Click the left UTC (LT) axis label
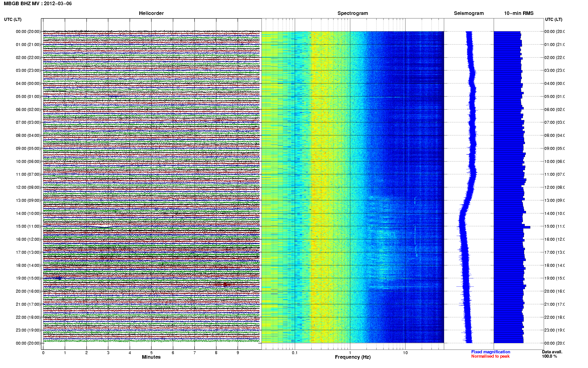Image resolution: width=588 pixels, height=368 pixels. 13,19
